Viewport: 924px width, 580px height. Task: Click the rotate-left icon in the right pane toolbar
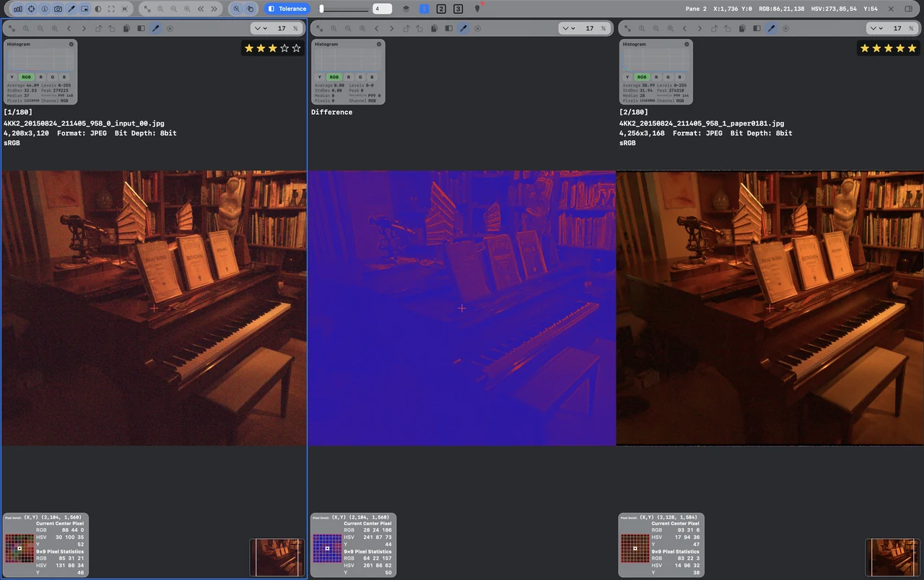714,28
